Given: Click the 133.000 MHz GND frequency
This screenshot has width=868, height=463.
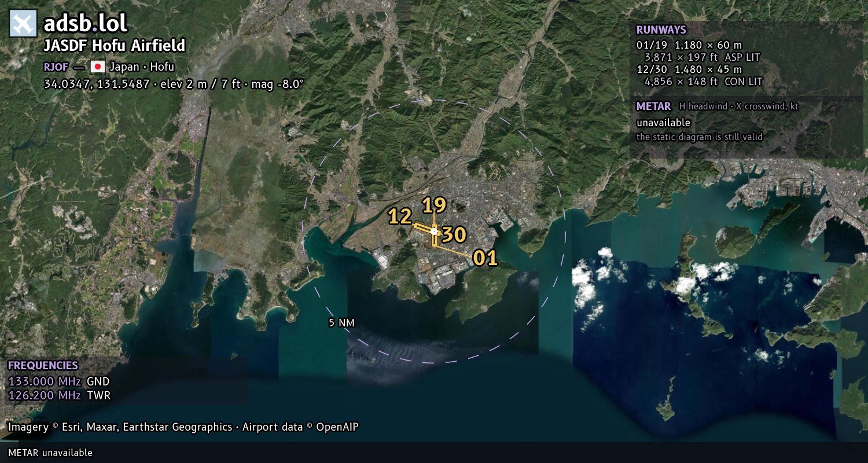Looking at the screenshot, I should 58,381.
